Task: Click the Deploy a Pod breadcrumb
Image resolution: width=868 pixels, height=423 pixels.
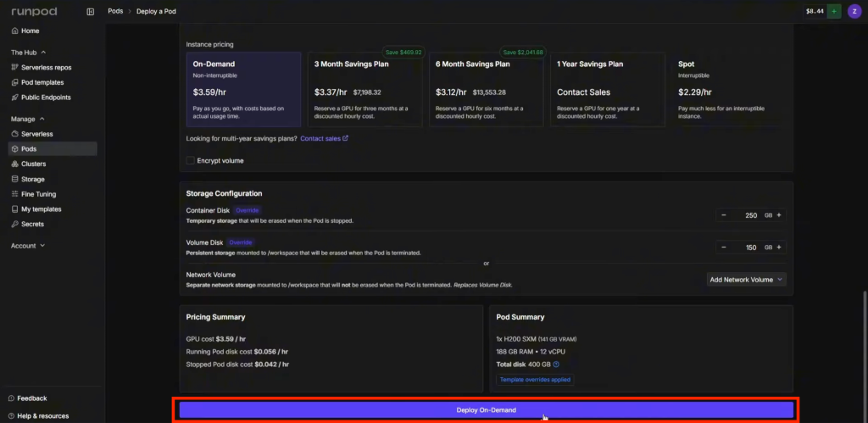Action: click(156, 12)
